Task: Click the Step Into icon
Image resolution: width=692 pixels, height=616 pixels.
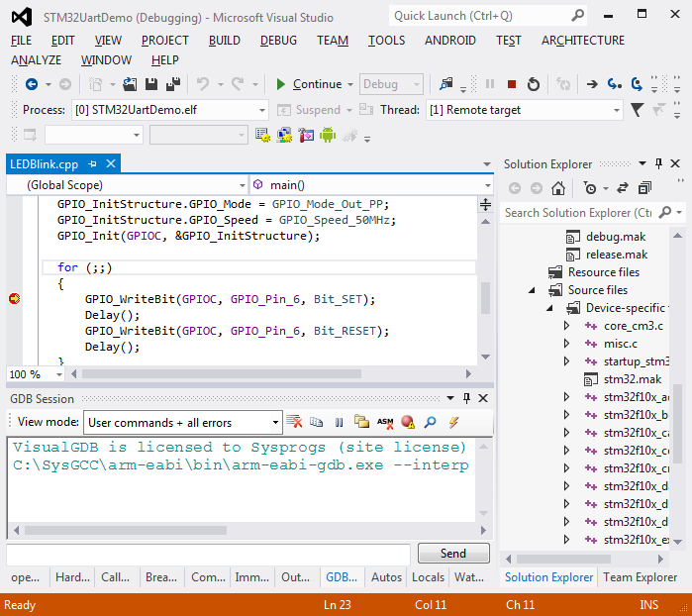Action: click(615, 84)
